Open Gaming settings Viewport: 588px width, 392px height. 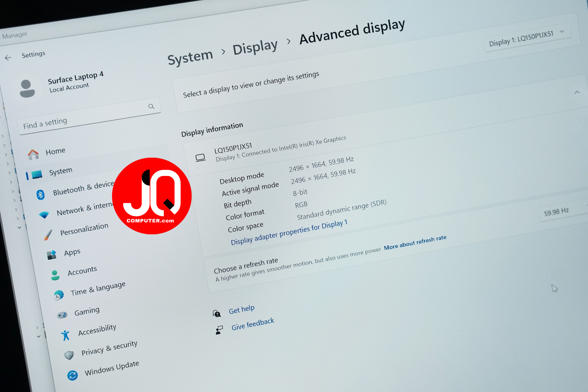pos(87,312)
